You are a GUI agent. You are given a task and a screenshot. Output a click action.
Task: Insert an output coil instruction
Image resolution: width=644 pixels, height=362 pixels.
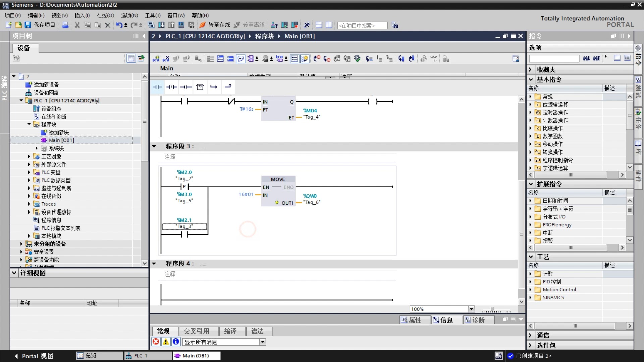[185, 87]
